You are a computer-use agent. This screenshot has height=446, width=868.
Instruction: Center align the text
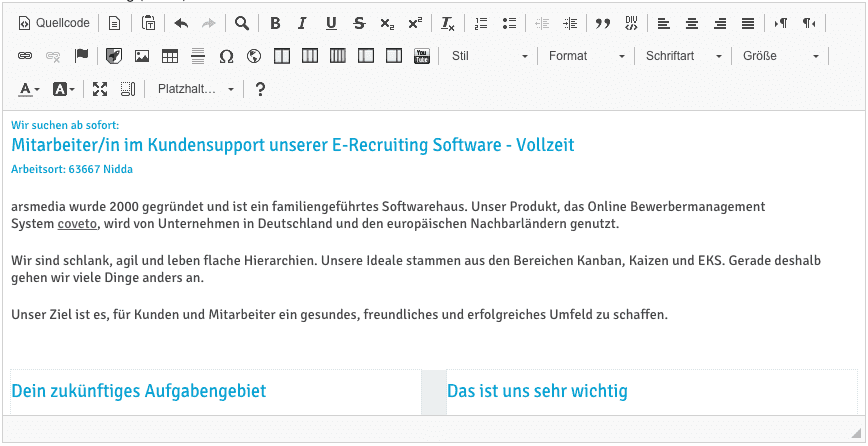(691, 23)
